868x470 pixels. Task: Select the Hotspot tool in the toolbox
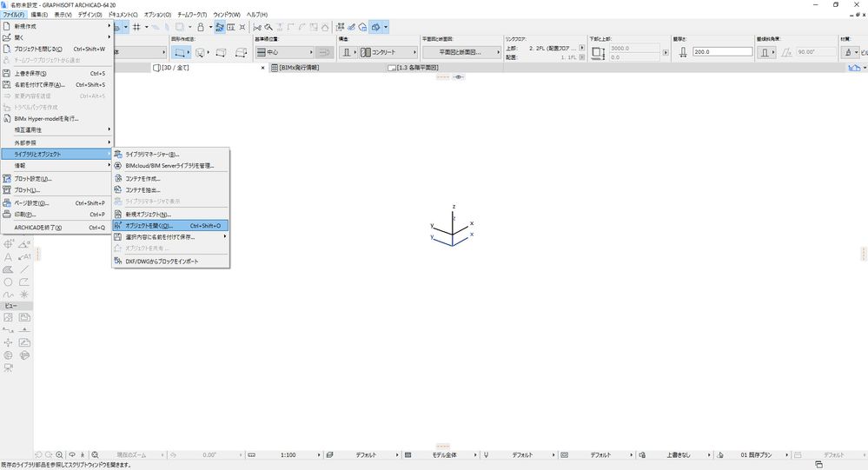(24, 295)
